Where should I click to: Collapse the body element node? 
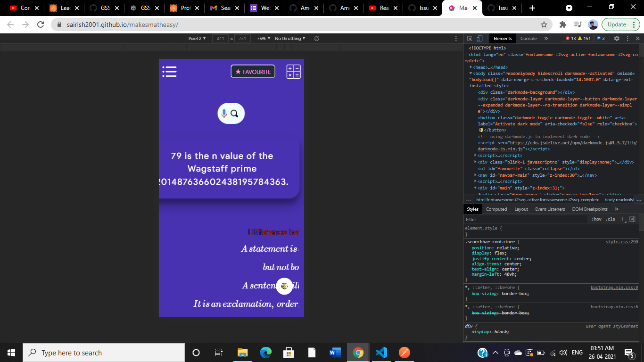(x=471, y=74)
